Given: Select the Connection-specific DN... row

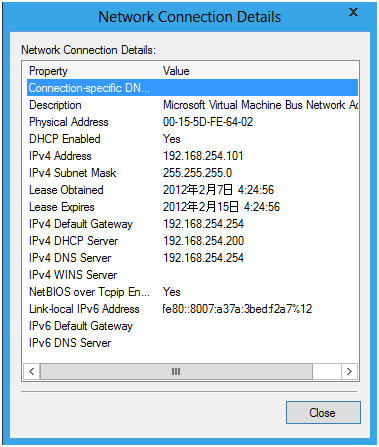Looking at the screenshot, I should point(192,88).
